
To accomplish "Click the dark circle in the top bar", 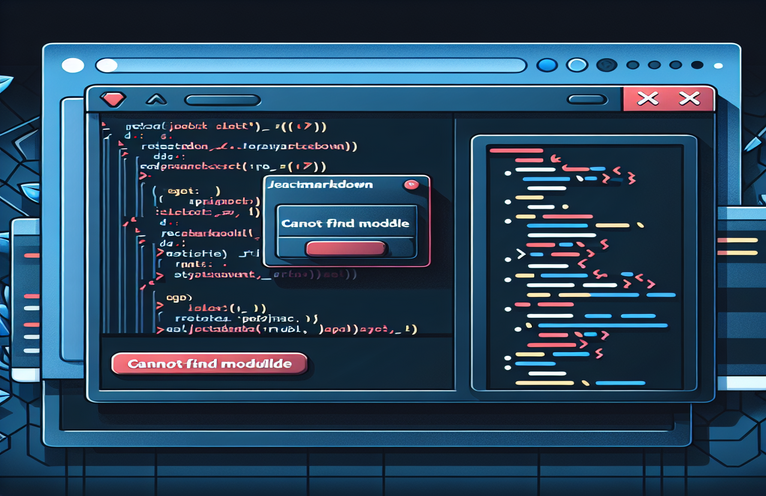I will pos(606,66).
